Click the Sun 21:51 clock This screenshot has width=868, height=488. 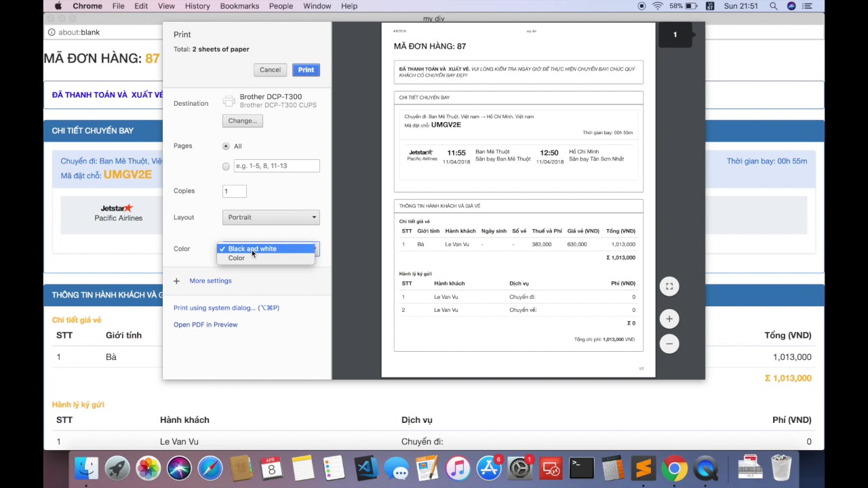741,6
